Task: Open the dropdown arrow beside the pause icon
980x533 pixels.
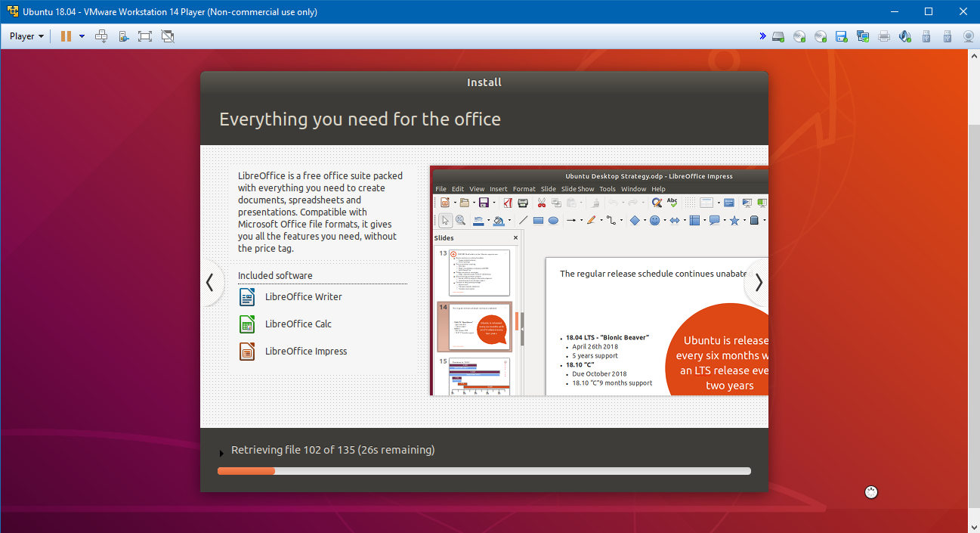Action: 82,36
